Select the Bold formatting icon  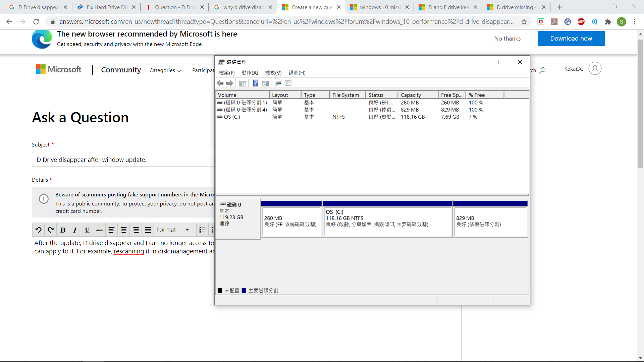click(x=63, y=230)
